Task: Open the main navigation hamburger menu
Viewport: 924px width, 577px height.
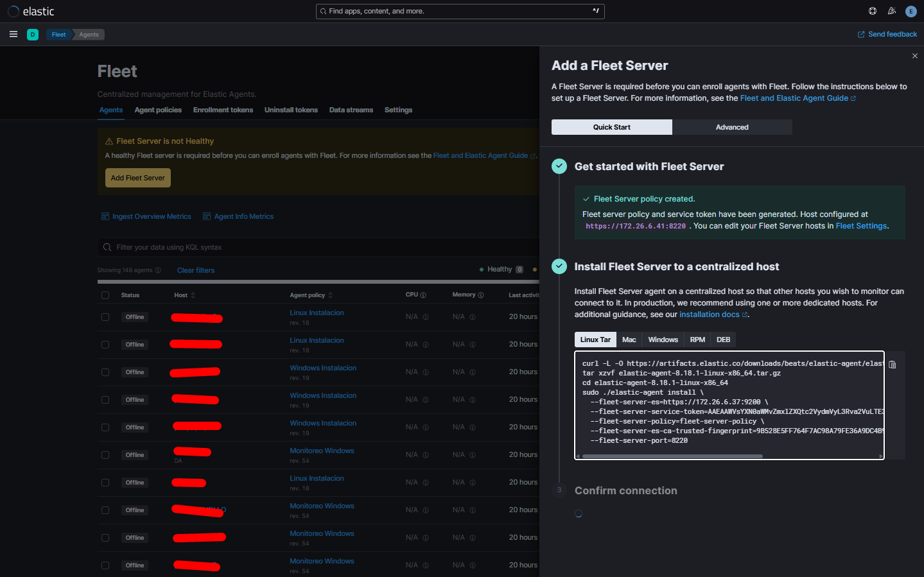Action: pos(13,35)
